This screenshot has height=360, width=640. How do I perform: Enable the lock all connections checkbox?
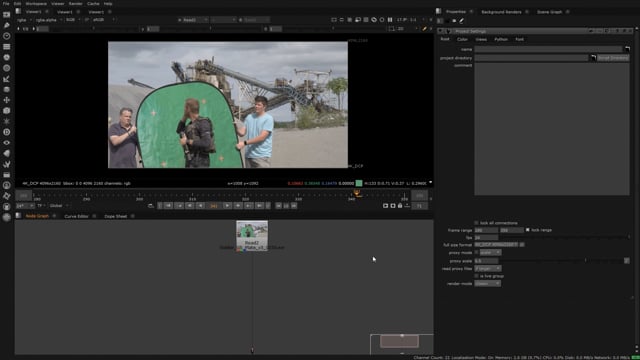pyautogui.click(x=476, y=223)
